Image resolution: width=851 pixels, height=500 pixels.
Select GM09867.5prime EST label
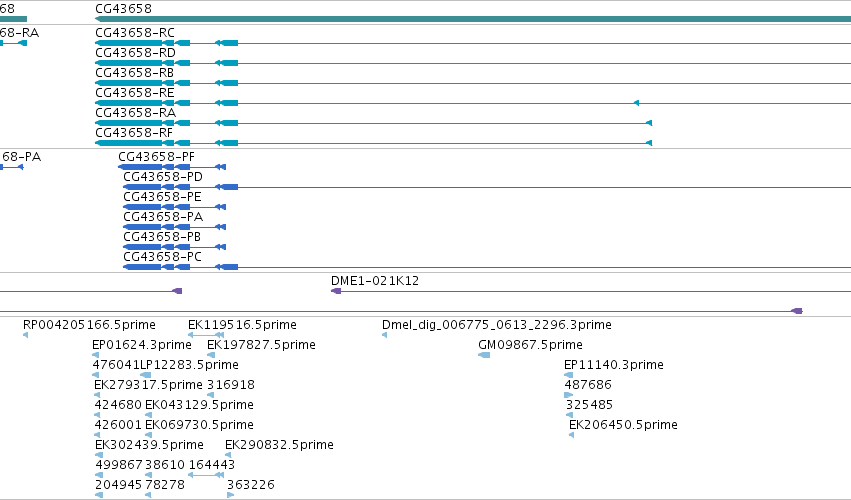pos(530,345)
